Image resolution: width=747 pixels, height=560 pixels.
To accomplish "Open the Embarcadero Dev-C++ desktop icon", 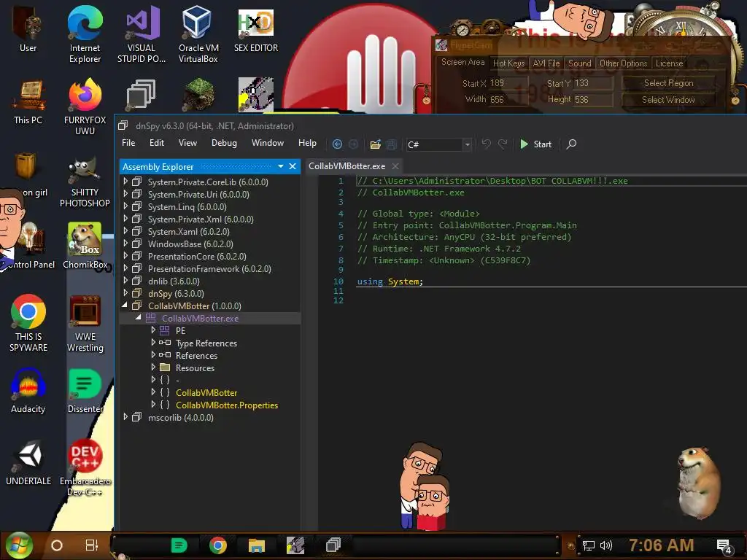I will [85, 467].
